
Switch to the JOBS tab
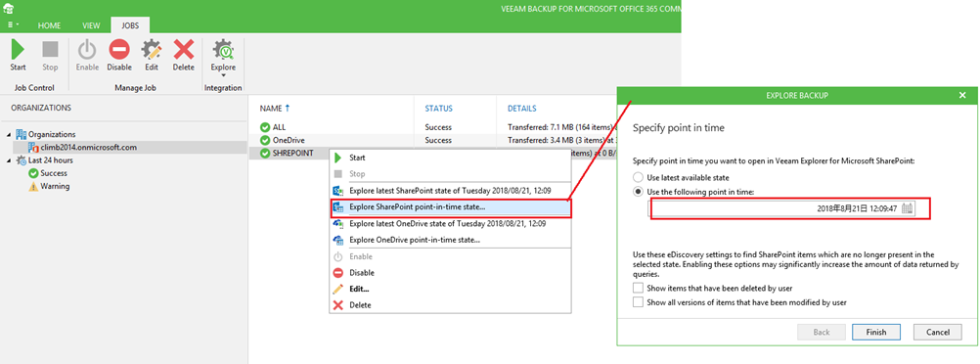(x=130, y=25)
